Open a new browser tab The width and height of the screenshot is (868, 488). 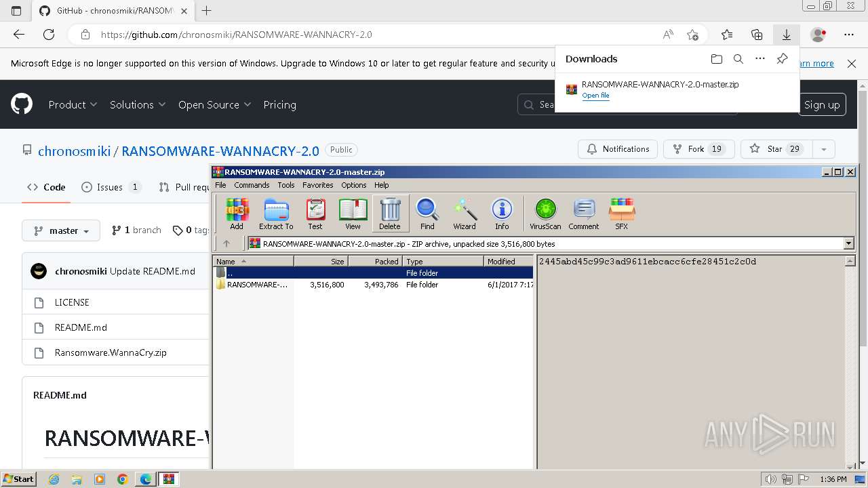(x=207, y=11)
